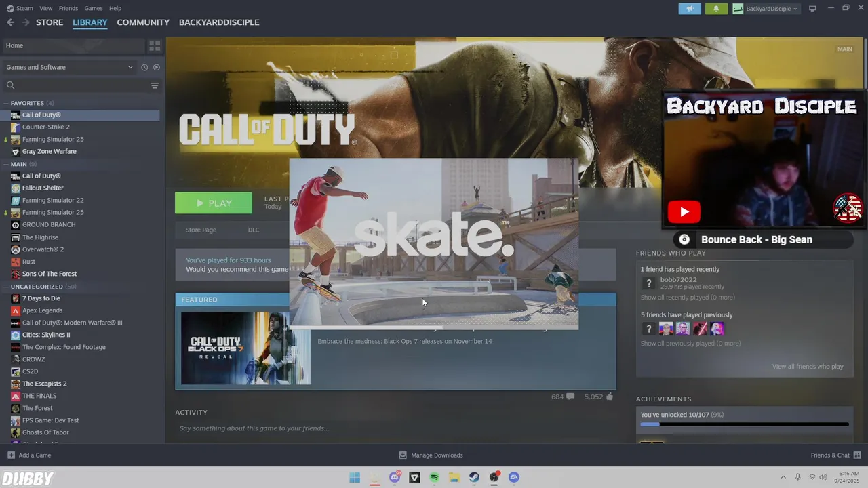Open the DLC link
868x488 pixels.
tap(254, 230)
